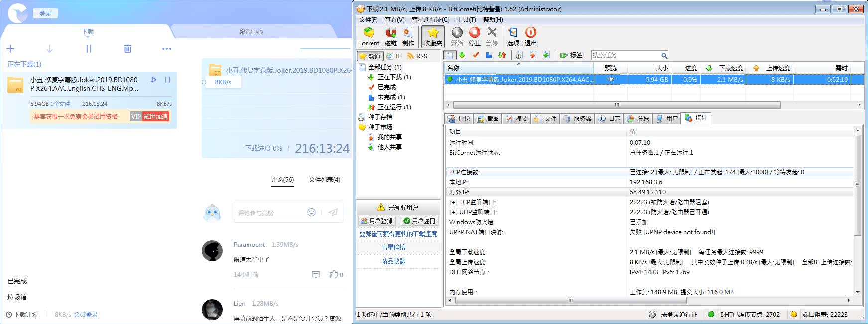The width and height of the screenshot is (868, 324).
Task: Toggle the 收藏夹 favorites panel
Action: coord(433,37)
